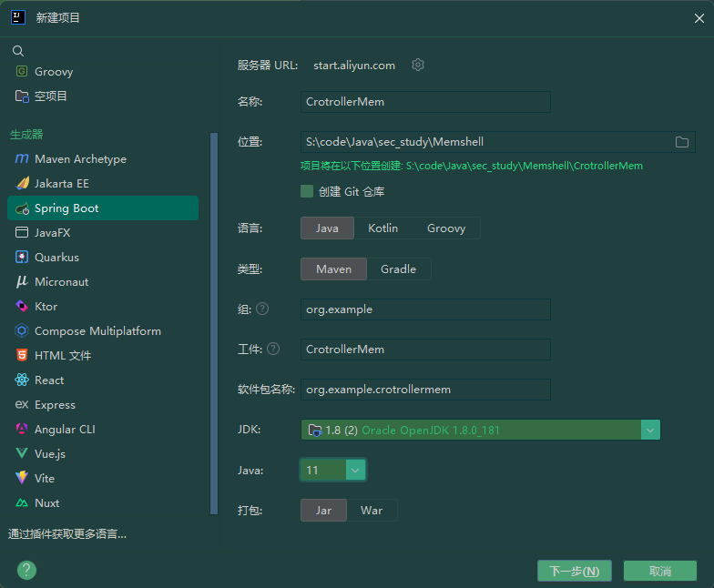Click the Groovy generator icon
The image size is (714, 588).
click(x=22, y=71)
